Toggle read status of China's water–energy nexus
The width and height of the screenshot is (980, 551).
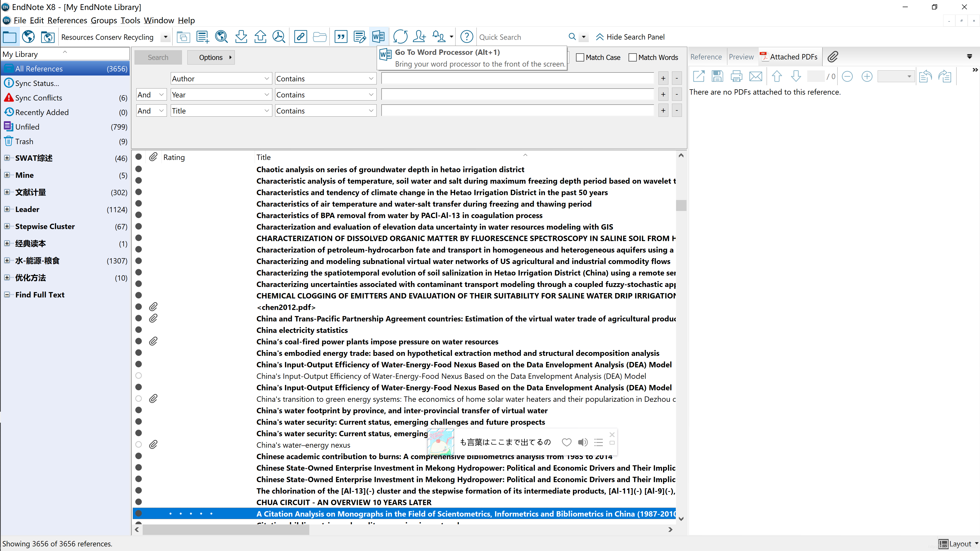pyautogui.click(x=139, y=445)
